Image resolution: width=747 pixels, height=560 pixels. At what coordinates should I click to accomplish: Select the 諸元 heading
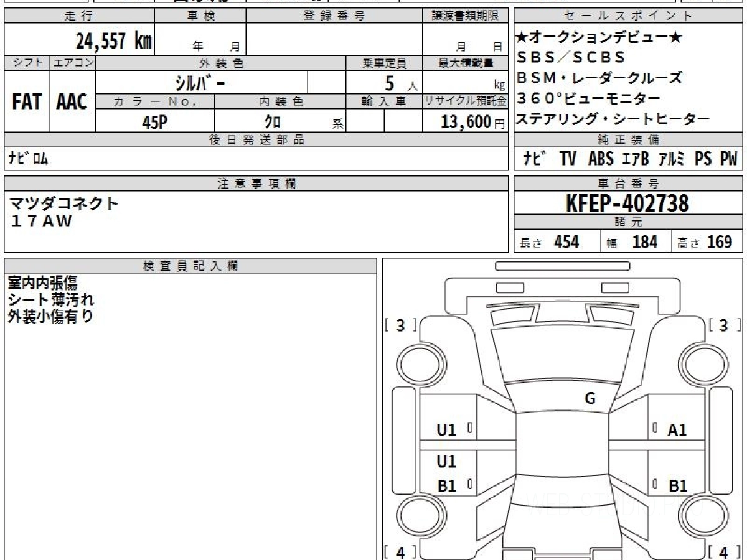[629, 222]
